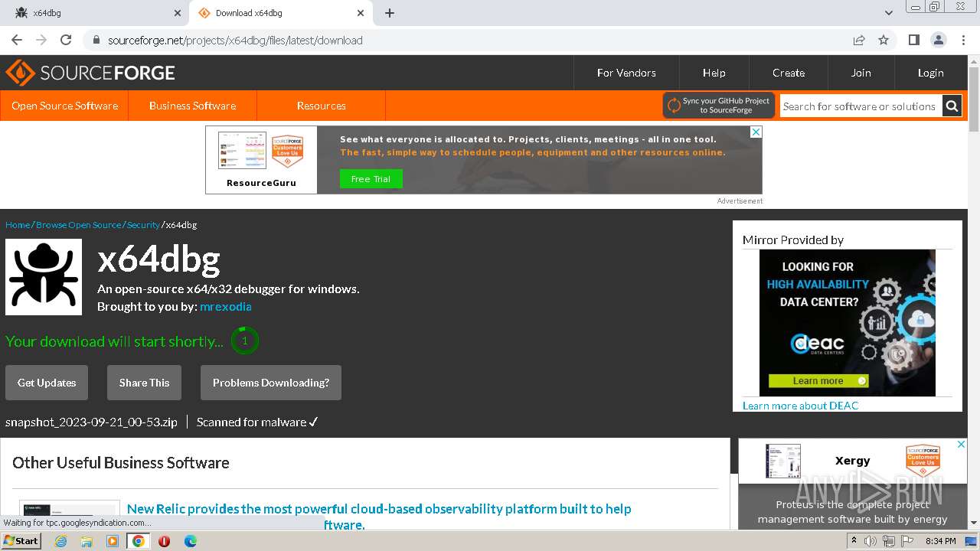
Task: Click the volume speaker tray icon
Action: (x=871, y=541)
